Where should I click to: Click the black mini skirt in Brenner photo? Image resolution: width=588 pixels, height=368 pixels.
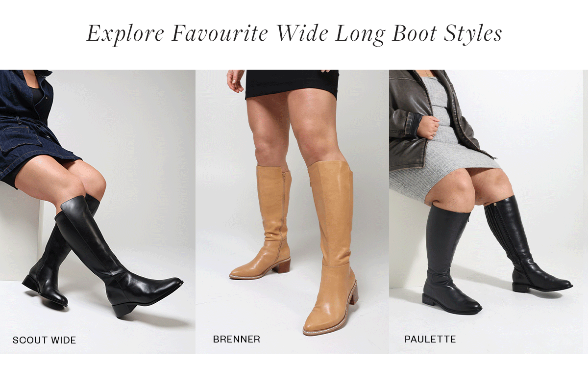pyautogui.click(x=292, y=83)
